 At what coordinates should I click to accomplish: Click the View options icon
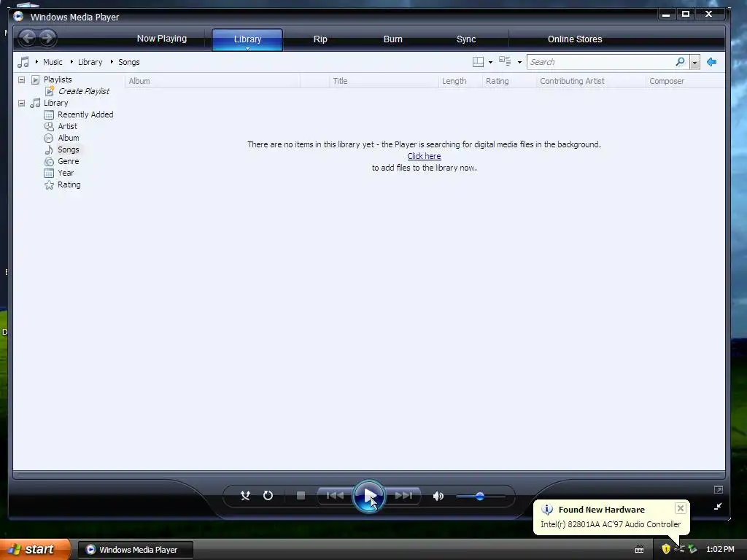point(505,61)
